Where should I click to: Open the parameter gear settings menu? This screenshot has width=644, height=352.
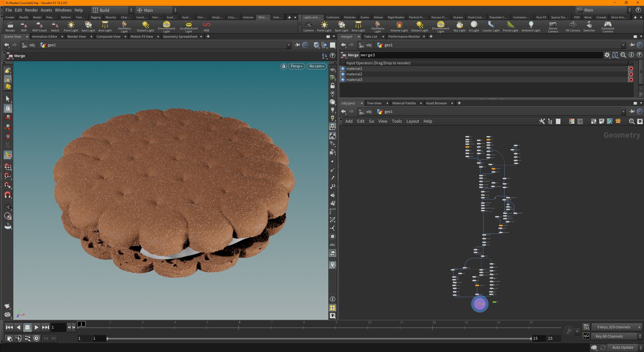click(x=607, y=55)
